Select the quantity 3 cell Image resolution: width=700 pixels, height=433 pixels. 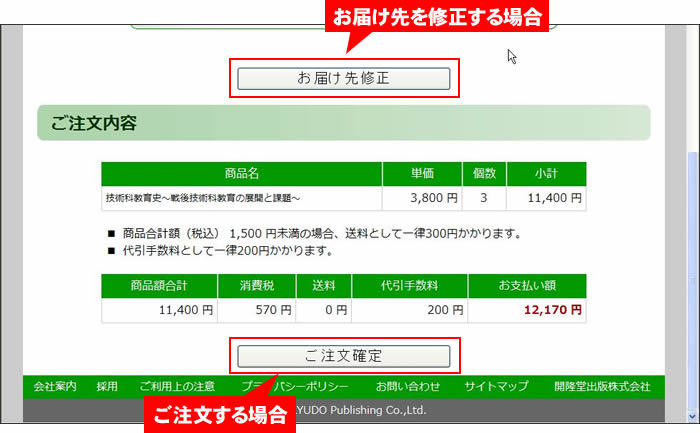coord(484,198)
